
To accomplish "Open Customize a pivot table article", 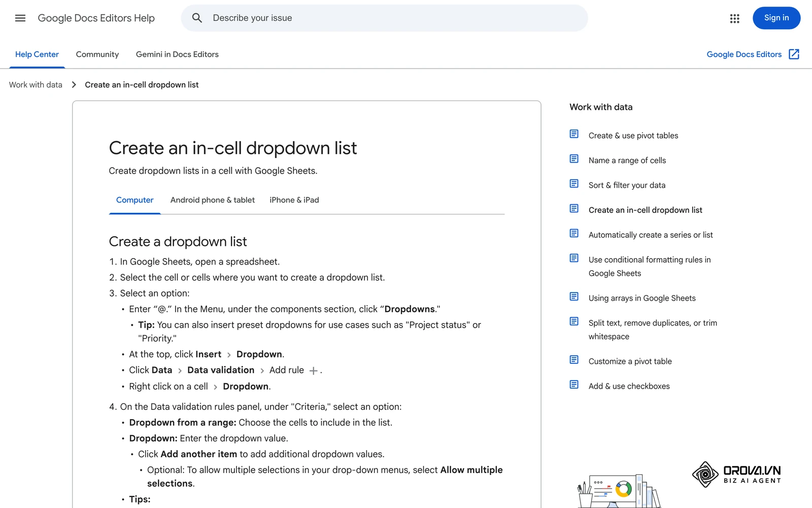I will point(630,361).
